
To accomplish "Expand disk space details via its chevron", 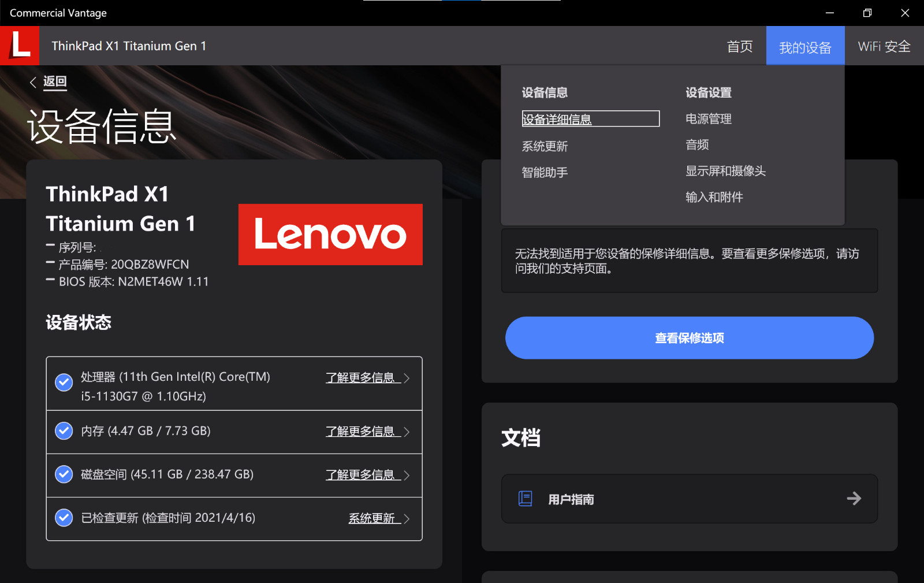I will pyautogui.click(x=407, y=475).
